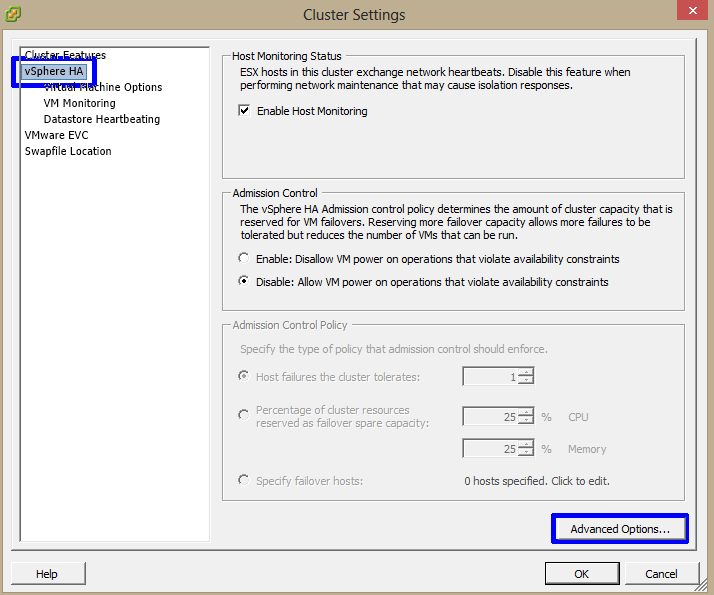714x595 pixels.
Task: Click the Memory percentage field
Action: [490, 448]
